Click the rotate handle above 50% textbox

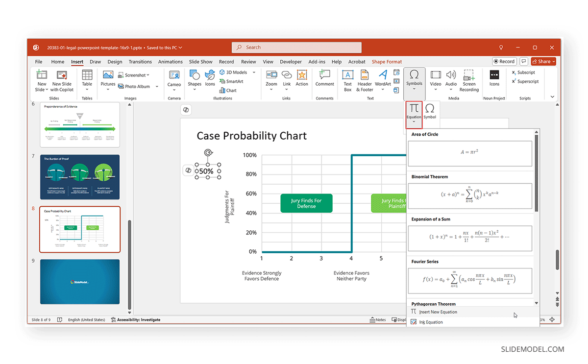coord(208,153)
